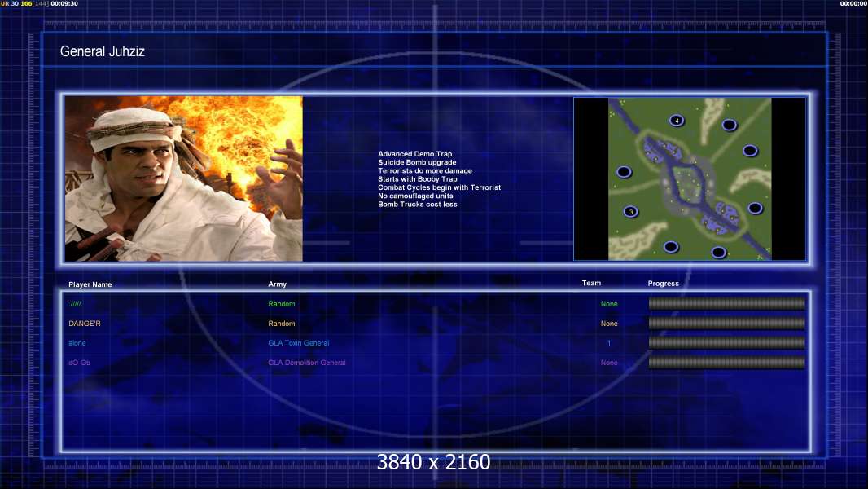The image size is (868, 489).
Task: Click the 'Army' column header
Action: (x=278, y=284)
